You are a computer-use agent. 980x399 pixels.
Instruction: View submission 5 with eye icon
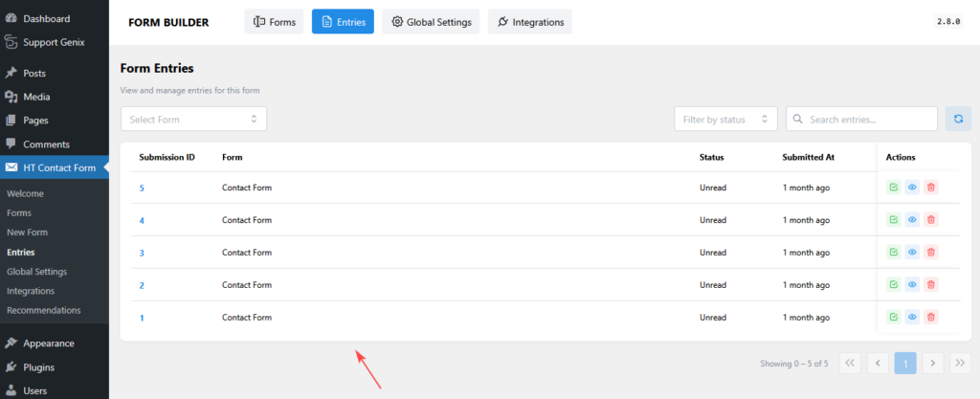(912, 188)
